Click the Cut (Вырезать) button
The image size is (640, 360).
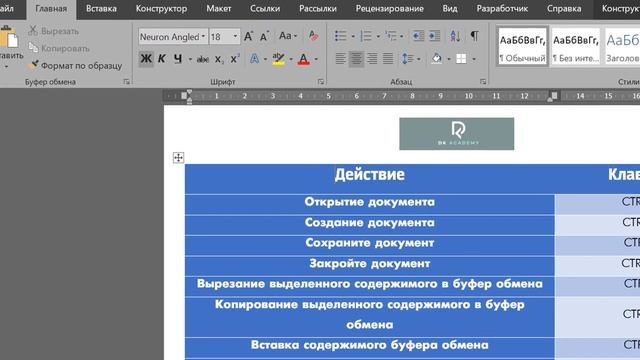(x=53, y=31)
